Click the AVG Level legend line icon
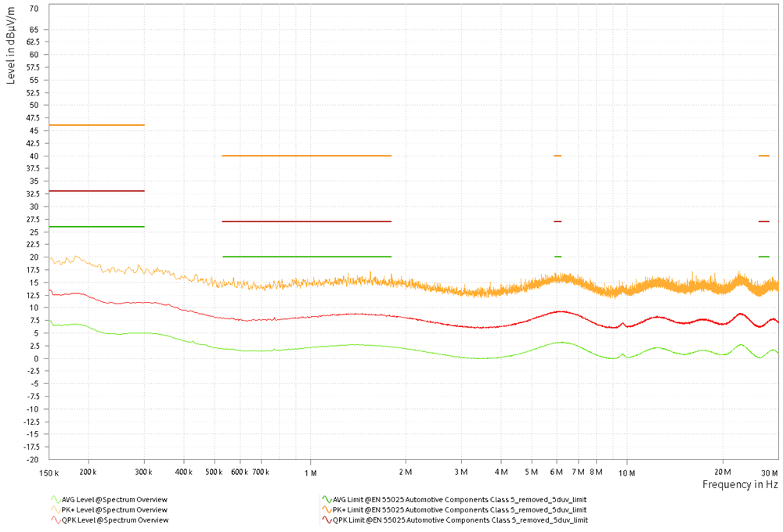The image size is (783, 532). 55,499
